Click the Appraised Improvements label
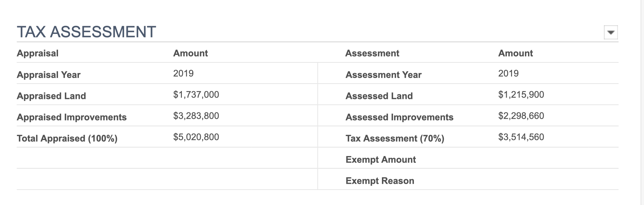The width and height of the screenshot is (644, 205). click(72, 117)
